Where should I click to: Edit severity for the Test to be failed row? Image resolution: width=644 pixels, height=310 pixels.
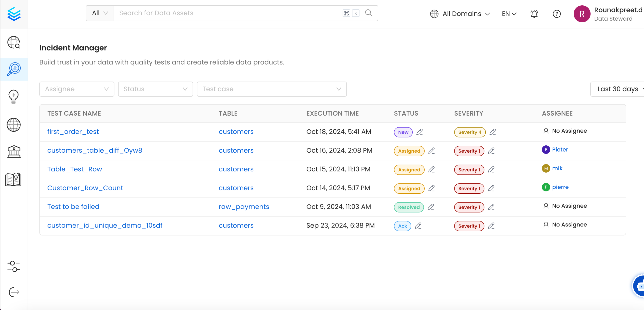click(491, 207)
